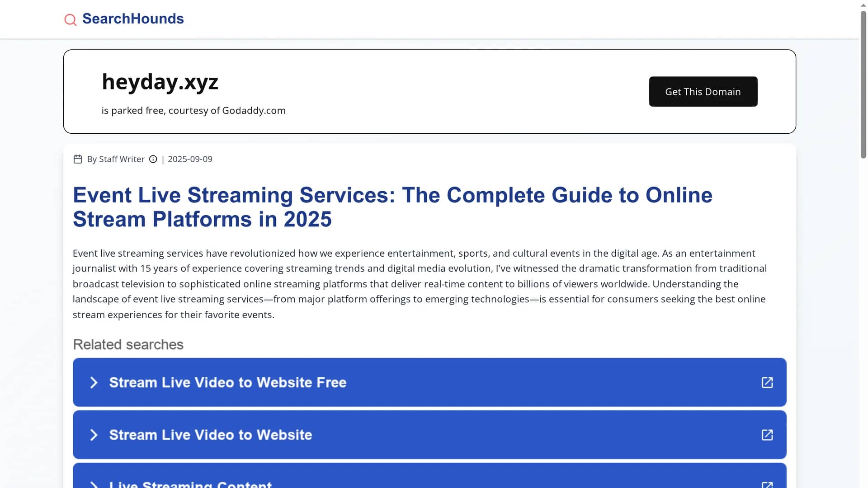Click the vertical page scrollbar thumb
Screen dimensions: 868x488
pos(863,84)
